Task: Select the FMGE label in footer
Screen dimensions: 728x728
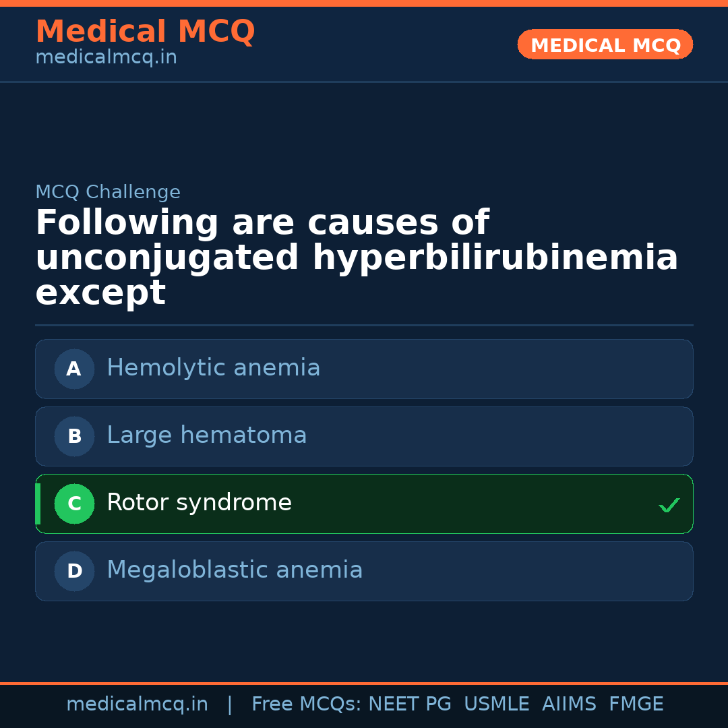Action: [x=636, y=704]
